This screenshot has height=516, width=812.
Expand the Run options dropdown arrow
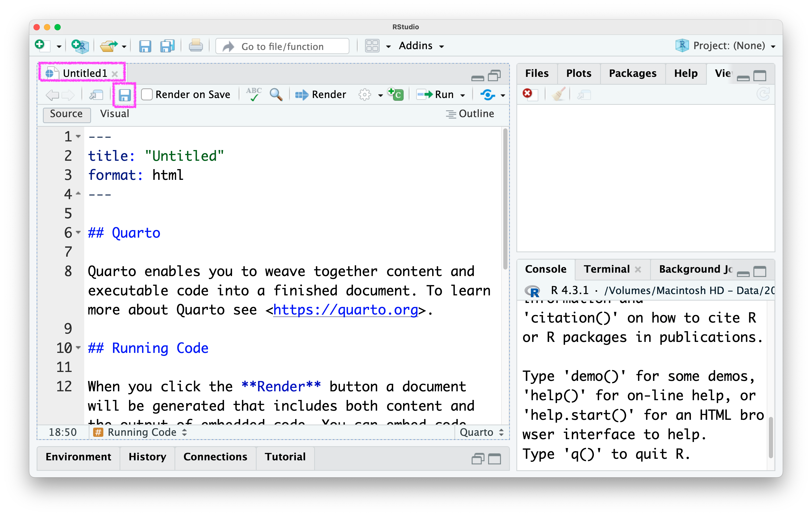[x=463, y=95]
